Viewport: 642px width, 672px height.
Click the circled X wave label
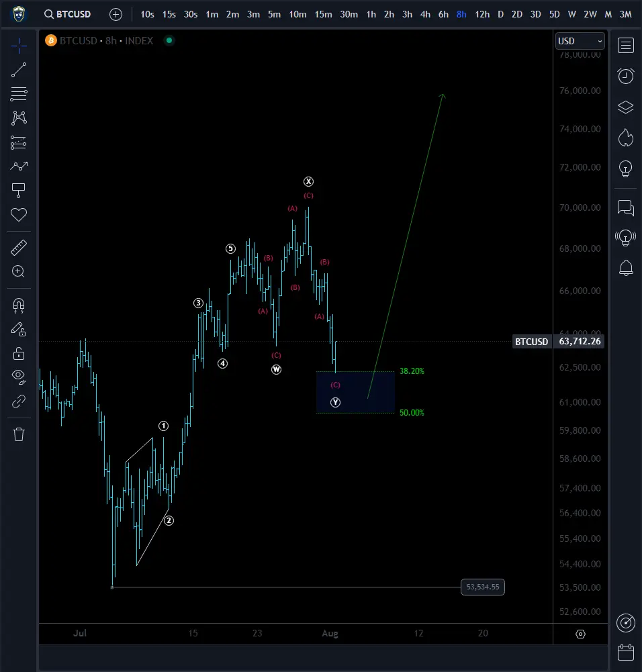point(308,182)
